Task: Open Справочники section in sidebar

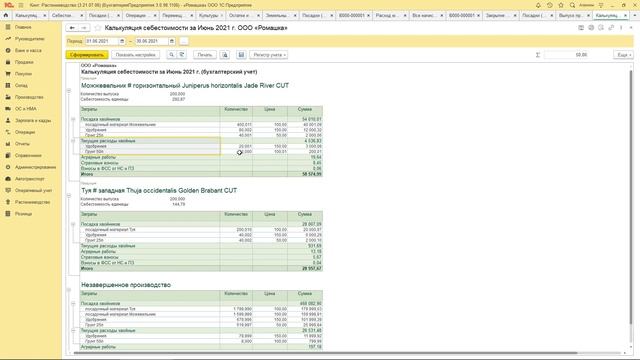Action: [x=28, y=156]
